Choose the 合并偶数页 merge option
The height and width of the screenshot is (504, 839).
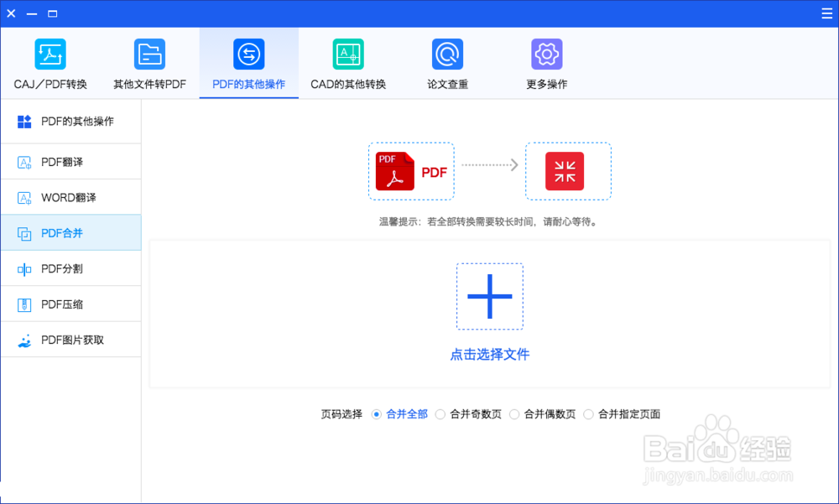click(513, 413)
